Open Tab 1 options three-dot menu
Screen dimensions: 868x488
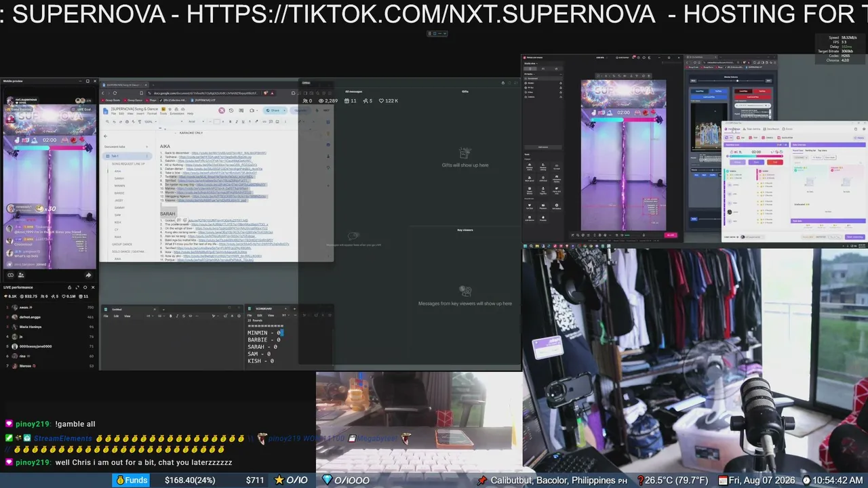pyautogui.click(x=147, y=157)
